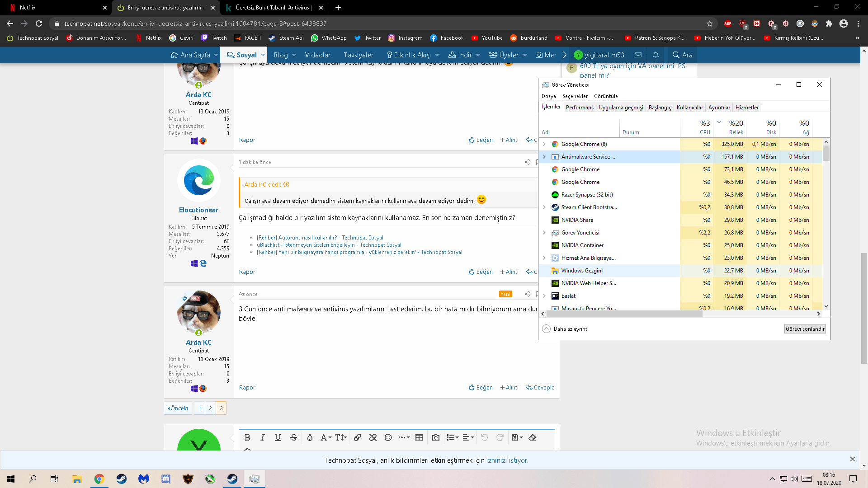Open the smiley emoji picker
This screenshot has height=488, width=868.
tap(388, 437)
